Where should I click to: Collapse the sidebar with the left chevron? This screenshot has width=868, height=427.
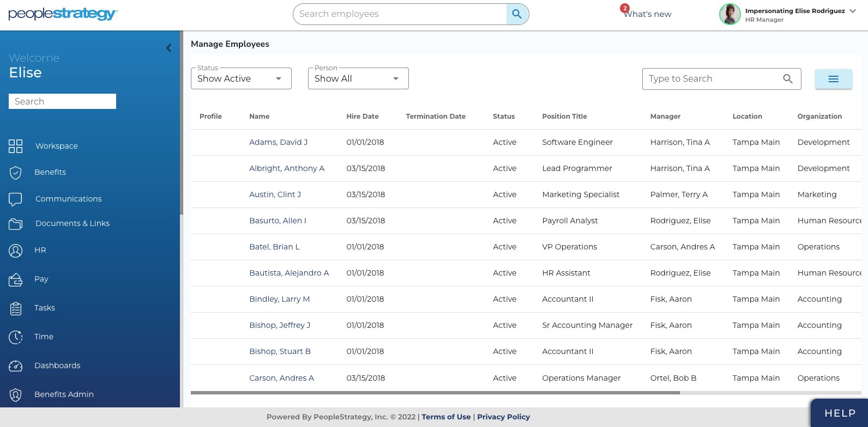click(169, 48)
